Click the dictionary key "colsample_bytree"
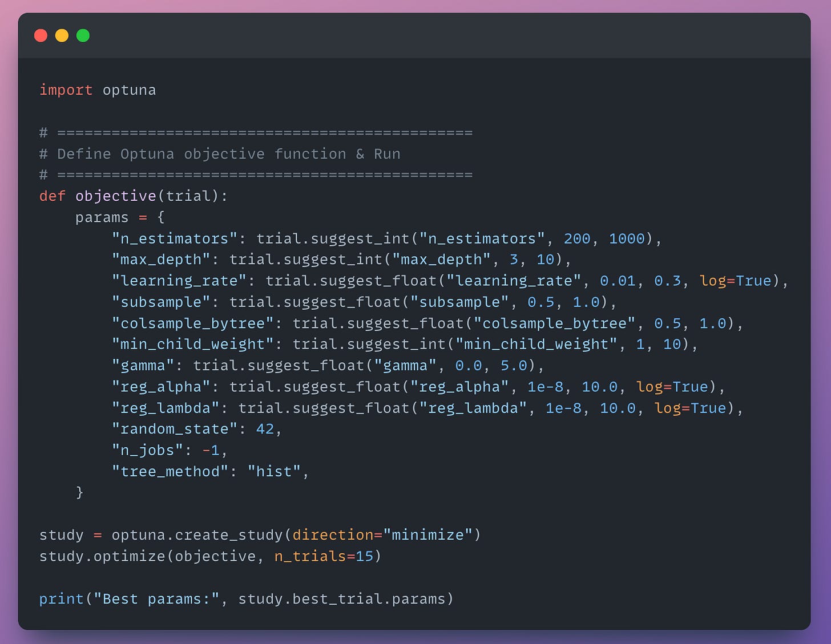831x644 pixels. click(x=192, y=323)
